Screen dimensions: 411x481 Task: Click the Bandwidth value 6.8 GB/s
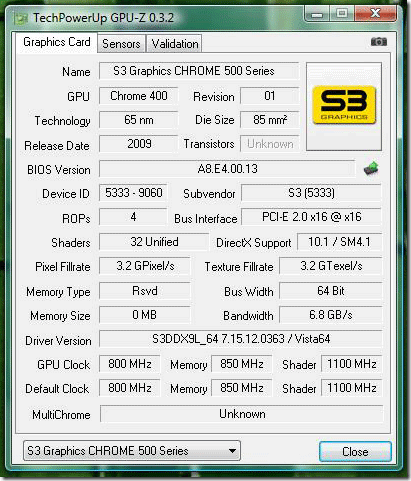pos(331,315)
